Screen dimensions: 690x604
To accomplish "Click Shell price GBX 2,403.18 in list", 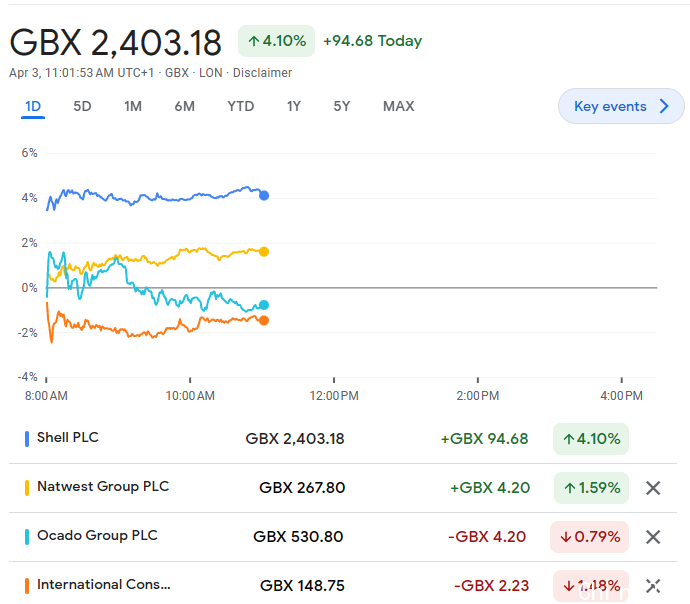I will (295, 439).
